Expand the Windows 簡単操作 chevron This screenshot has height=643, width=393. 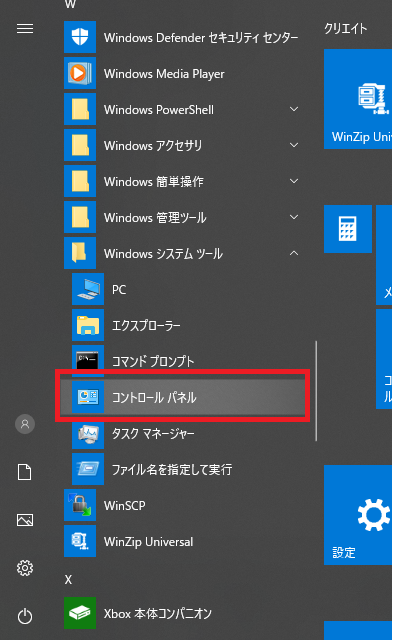294,181
